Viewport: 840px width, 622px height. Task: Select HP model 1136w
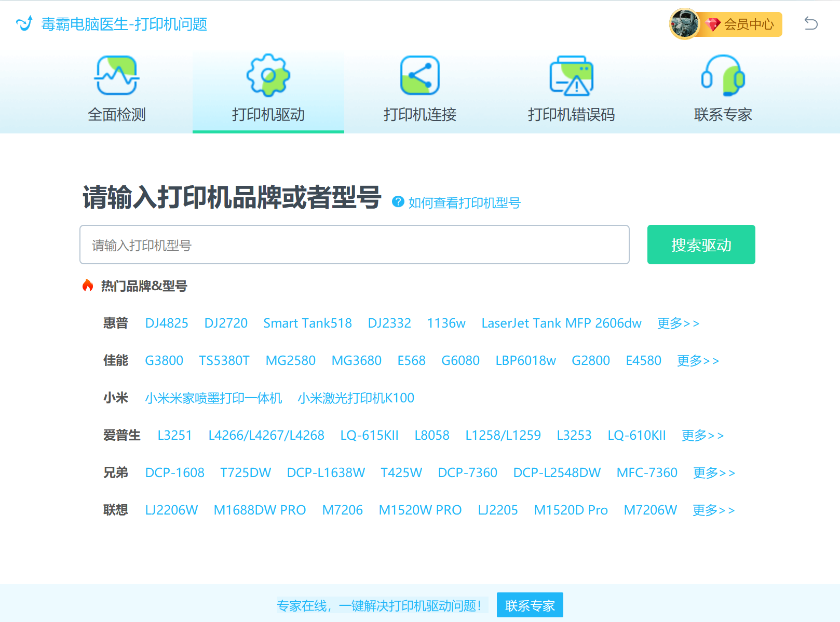tap(446, 323)
